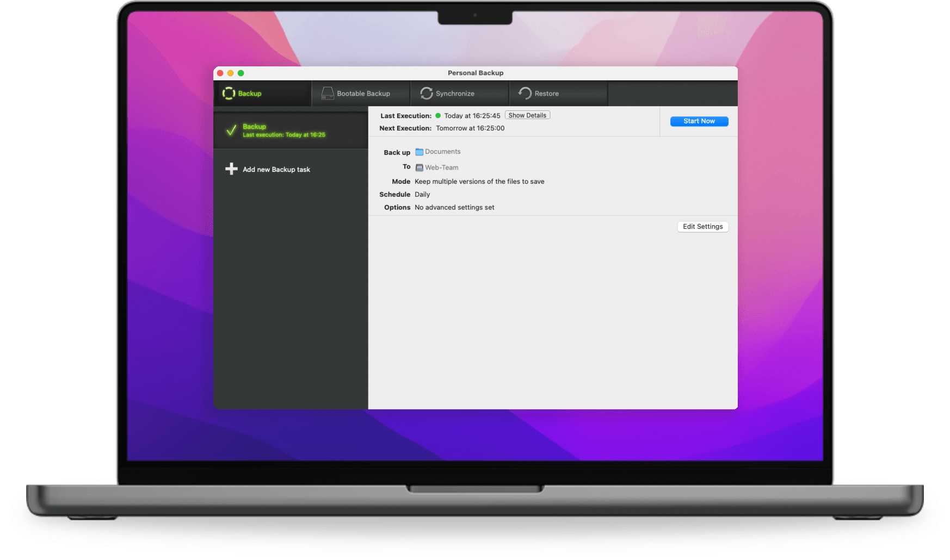950x560 pixels.
Task: Click the Synchronize arrows icon
Action: pyautogui.click(x=427, y=94)
